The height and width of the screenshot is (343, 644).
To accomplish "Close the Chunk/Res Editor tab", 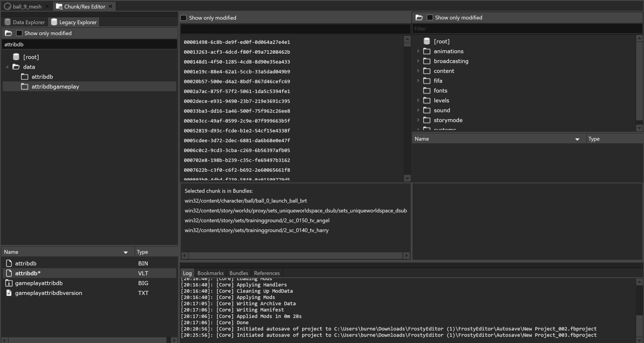I will tap(110, 6).
